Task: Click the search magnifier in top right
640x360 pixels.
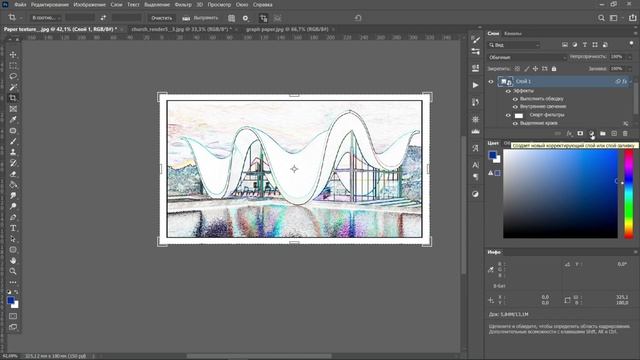Action: coord(601,18)
